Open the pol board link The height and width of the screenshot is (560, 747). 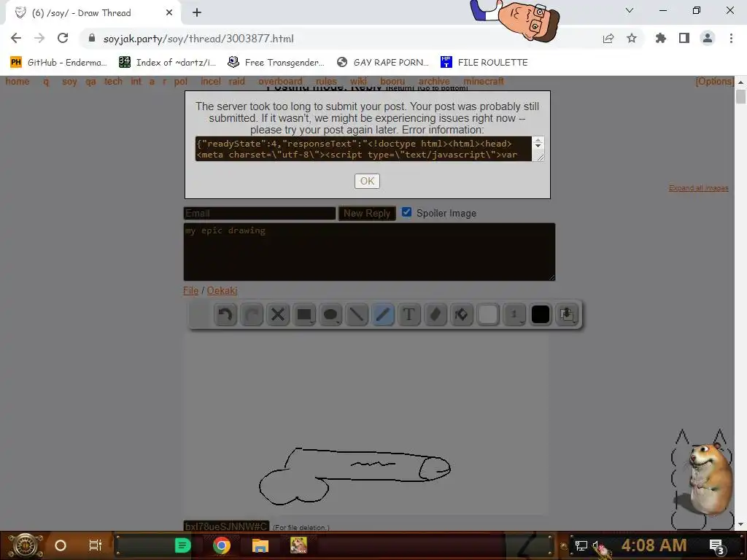tap(181, 82)
